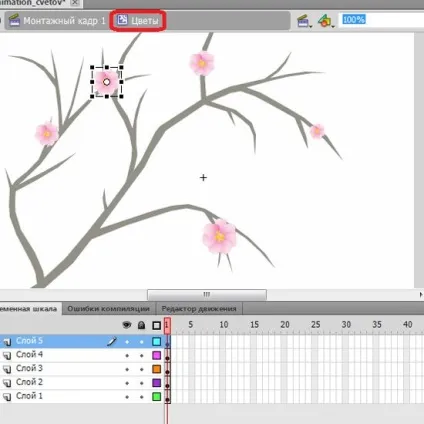The height and width of the screenshot is (424, 424).
Task: Click the horizontal stage scrollbar thumb
Action: [207, 294]
